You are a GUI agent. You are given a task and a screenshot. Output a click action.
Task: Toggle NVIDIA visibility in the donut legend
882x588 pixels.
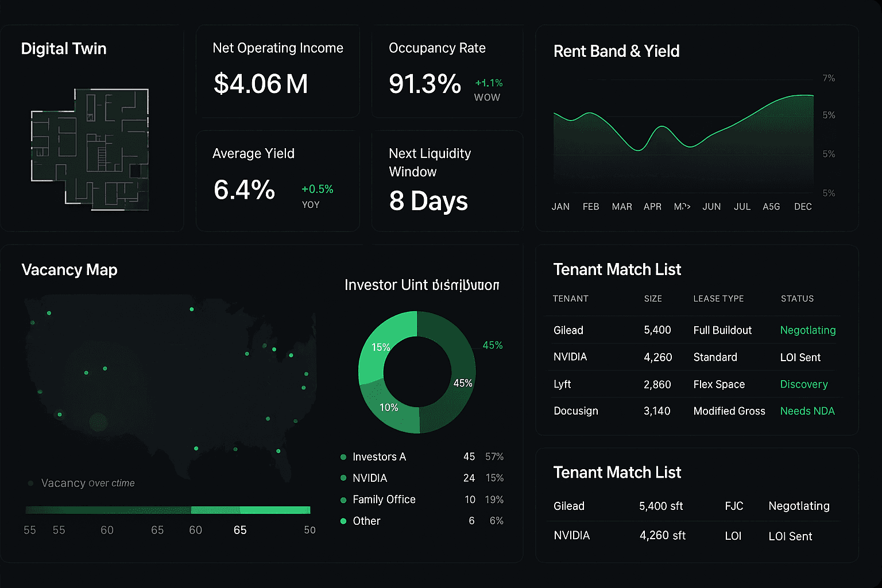370,478
